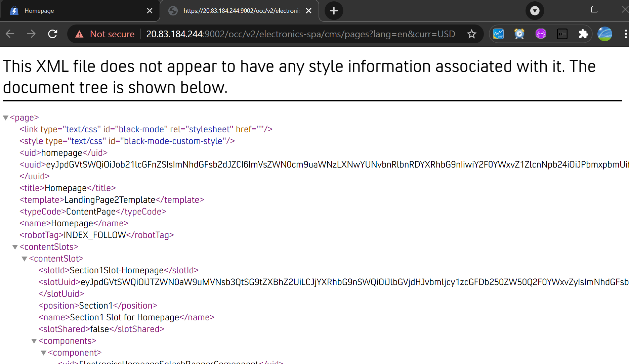Screen dimensions: 629x364
Task: Minimize the browser window
Action: click(564, 9)
